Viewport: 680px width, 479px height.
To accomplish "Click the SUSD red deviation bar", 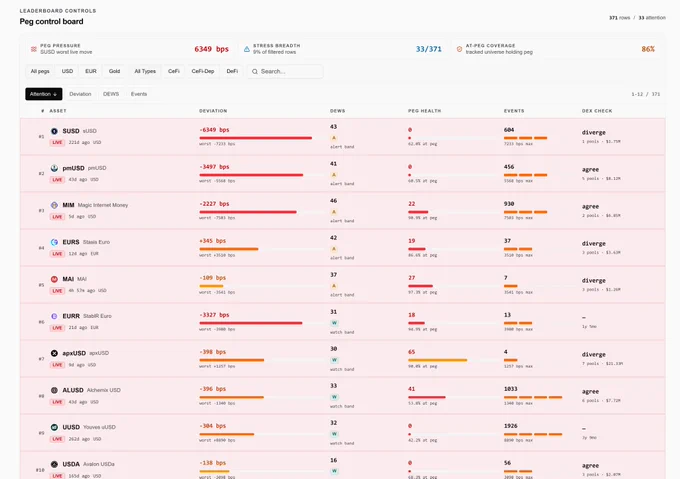I will [255, 138].
